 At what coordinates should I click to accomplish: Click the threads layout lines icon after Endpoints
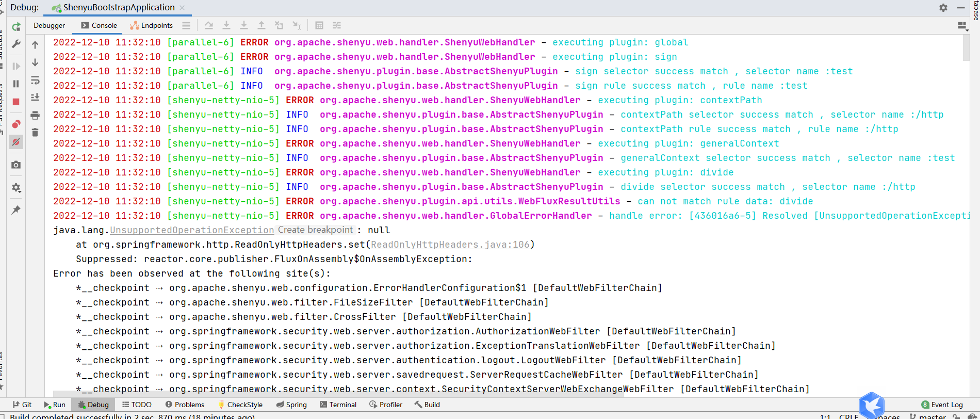click(x=186, y=25)
